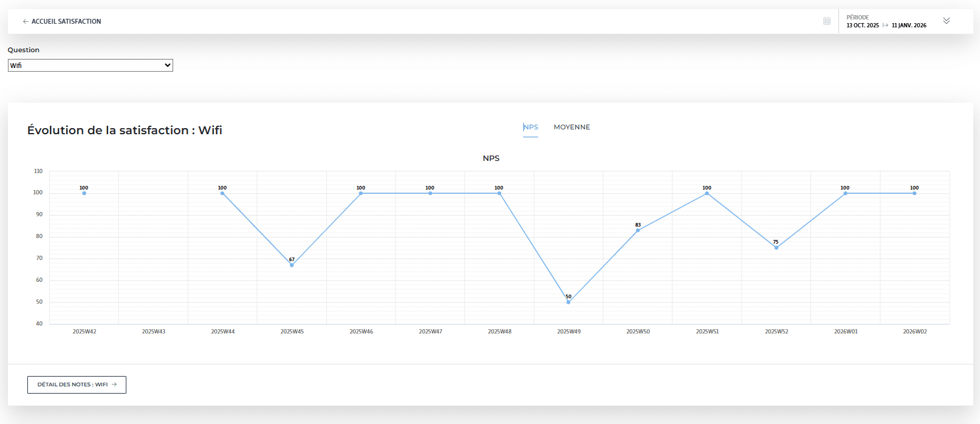Click the back arrow beside Accueil Satisfaction
980x424 pixels.
click(26, 21)
